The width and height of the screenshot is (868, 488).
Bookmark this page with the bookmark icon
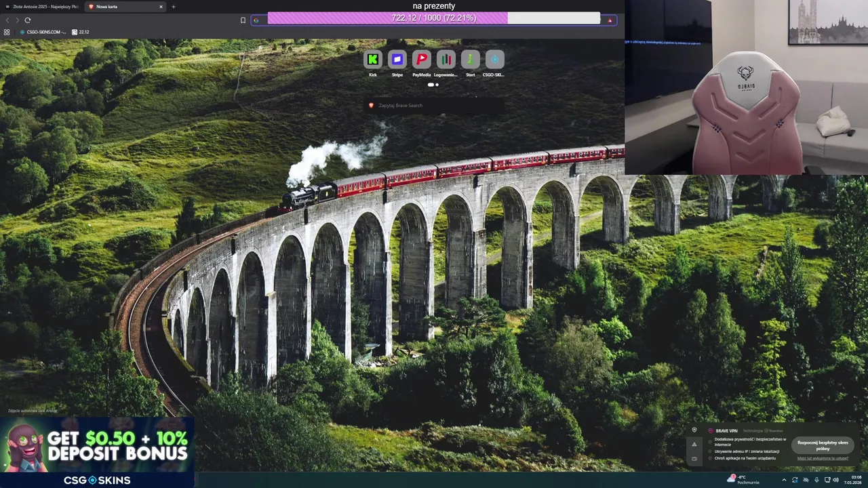tap(243, 20)
